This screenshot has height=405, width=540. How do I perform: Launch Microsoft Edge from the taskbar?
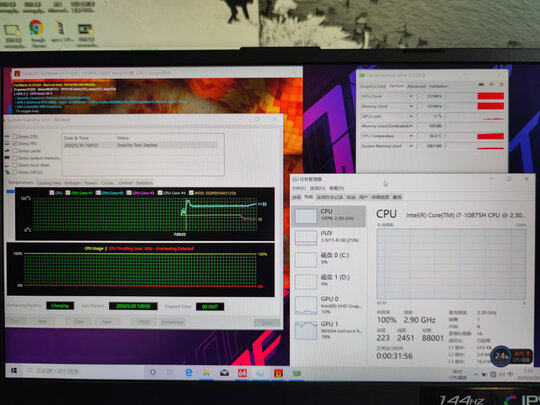189,372
